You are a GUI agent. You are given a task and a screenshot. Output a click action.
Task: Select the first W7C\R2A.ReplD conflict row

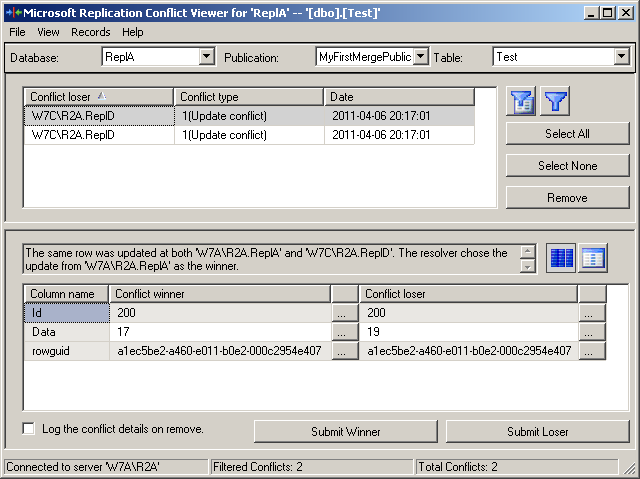(249, 116)
